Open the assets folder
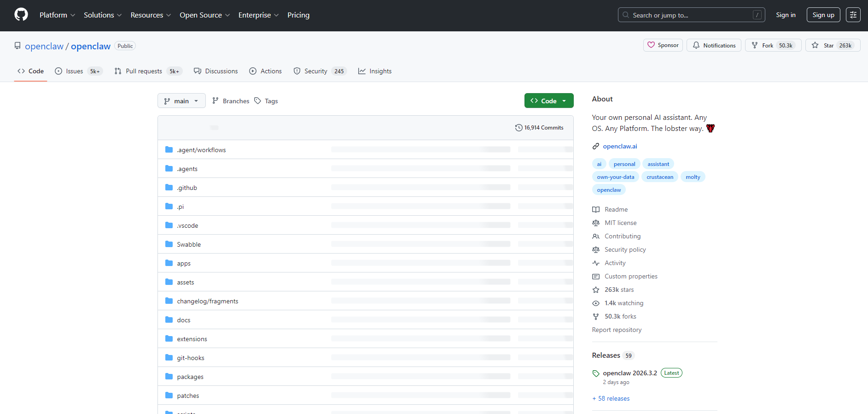This screenshot has height=414, width=868. click(x=186, y=282)
